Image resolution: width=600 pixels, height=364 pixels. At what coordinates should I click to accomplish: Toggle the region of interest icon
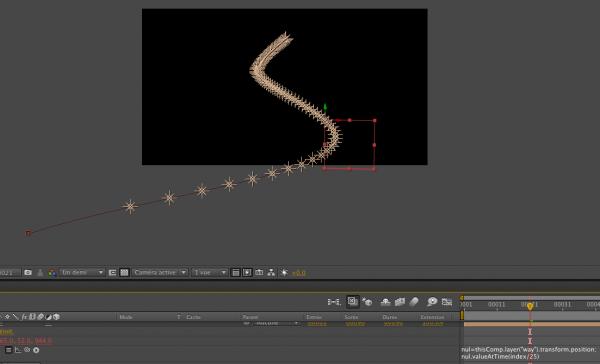(x=112, y=273)
